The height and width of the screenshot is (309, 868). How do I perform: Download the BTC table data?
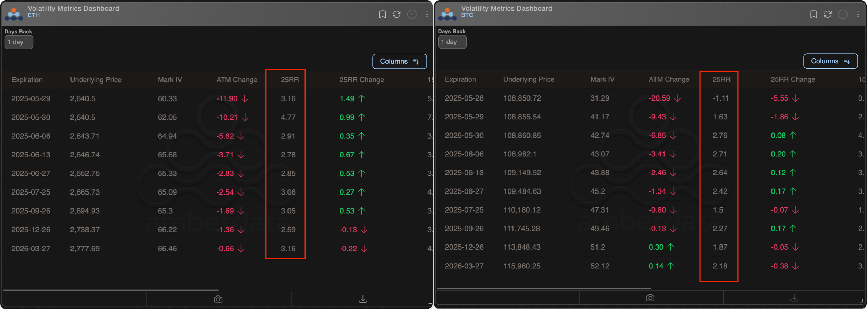click(x=794, y=298)
